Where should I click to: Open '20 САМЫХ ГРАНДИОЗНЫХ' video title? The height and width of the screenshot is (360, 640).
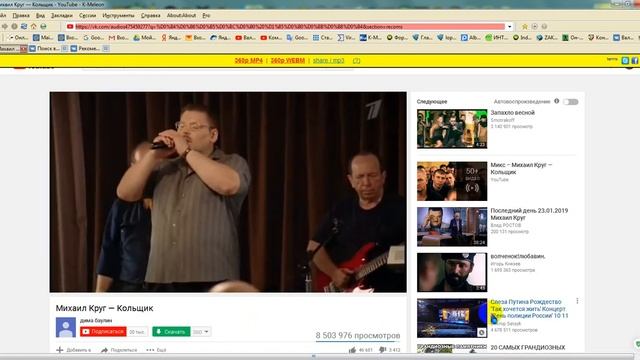click(x=528, y=347)
